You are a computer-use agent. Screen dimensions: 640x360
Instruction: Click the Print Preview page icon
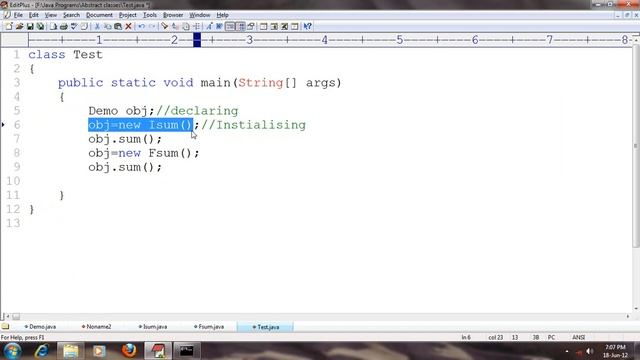click(53, 27)
